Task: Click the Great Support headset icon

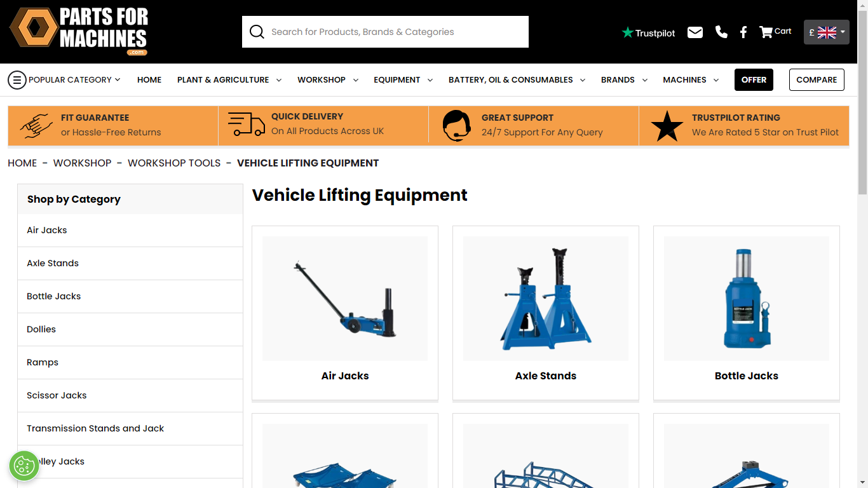Action: click(456, 125)
